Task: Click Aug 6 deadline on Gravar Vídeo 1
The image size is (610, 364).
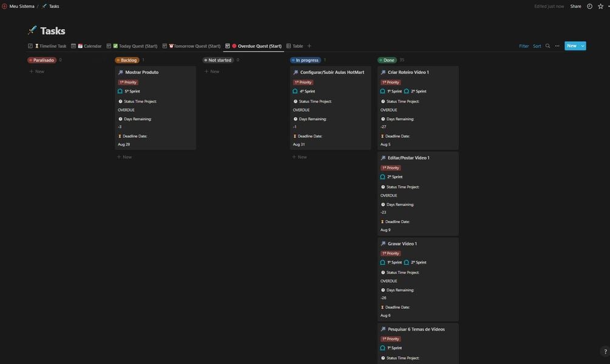Action: pos(385,315)
